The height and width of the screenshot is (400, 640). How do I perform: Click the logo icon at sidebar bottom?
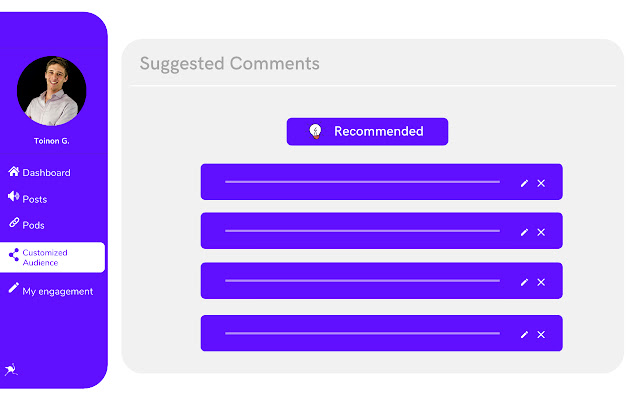click(x=11, y=370)
